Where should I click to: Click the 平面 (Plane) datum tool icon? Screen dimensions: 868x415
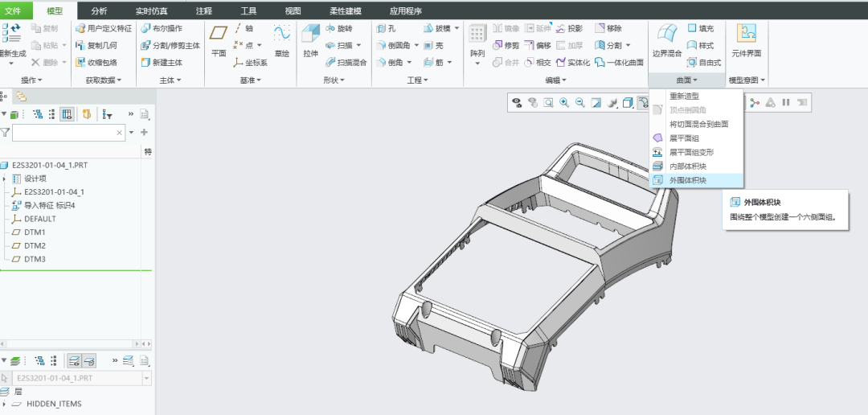(x=219, y=33)
